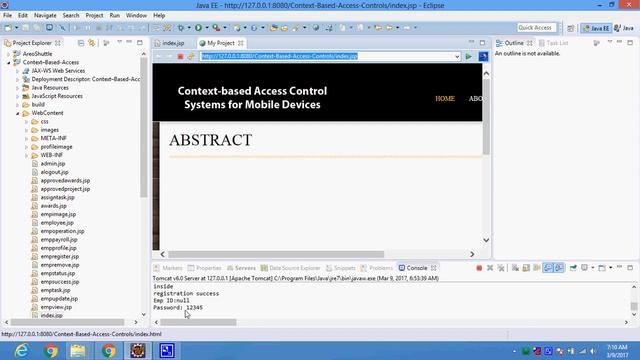The height and width of the screenshot is (360, 640).
Task: Open URL history dropdown in browser
Action: pos(457,56)
